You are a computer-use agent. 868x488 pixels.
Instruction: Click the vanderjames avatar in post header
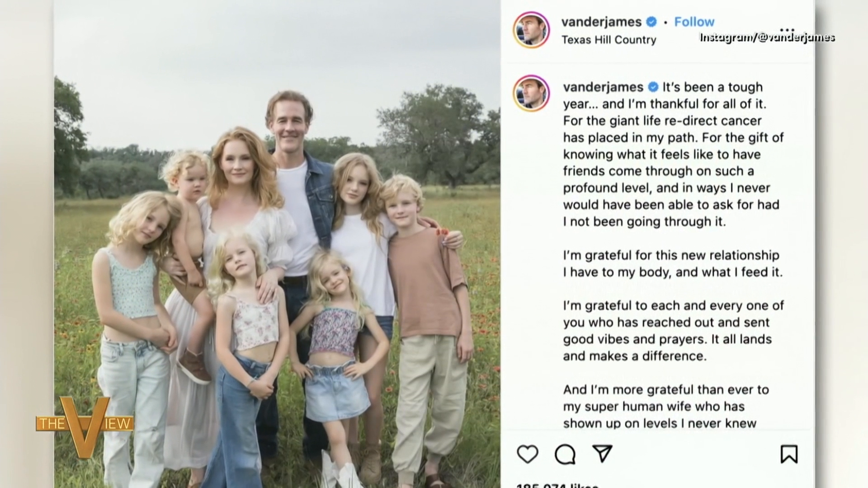[531, 30]
